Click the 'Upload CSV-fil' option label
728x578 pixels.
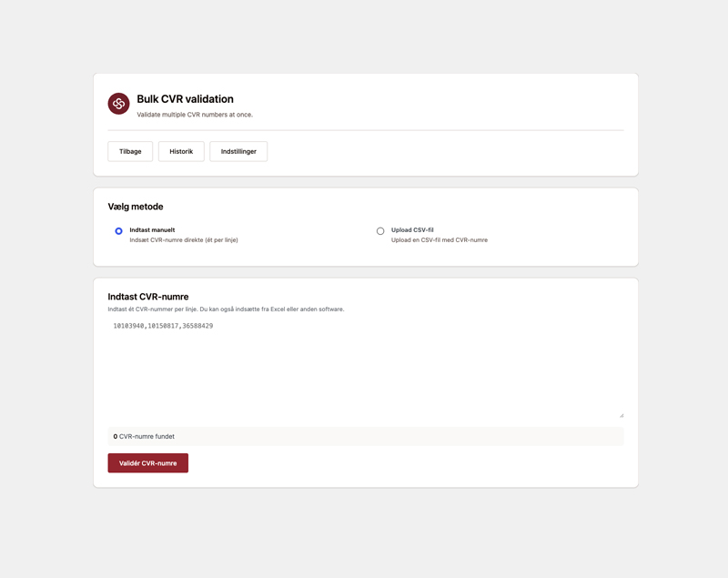(412, 229)
